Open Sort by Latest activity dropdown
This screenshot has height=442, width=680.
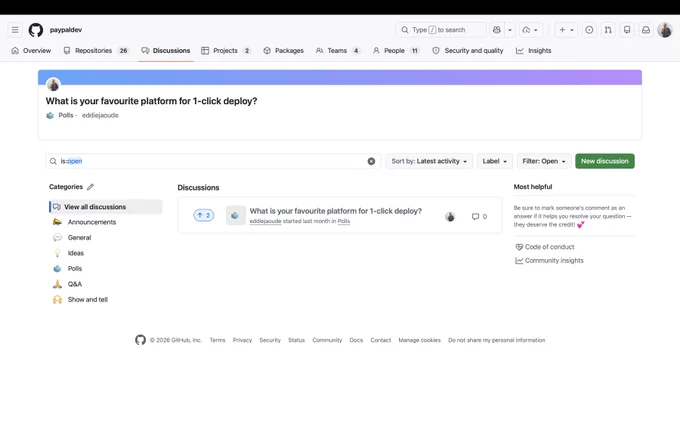(x=429, y=161)
